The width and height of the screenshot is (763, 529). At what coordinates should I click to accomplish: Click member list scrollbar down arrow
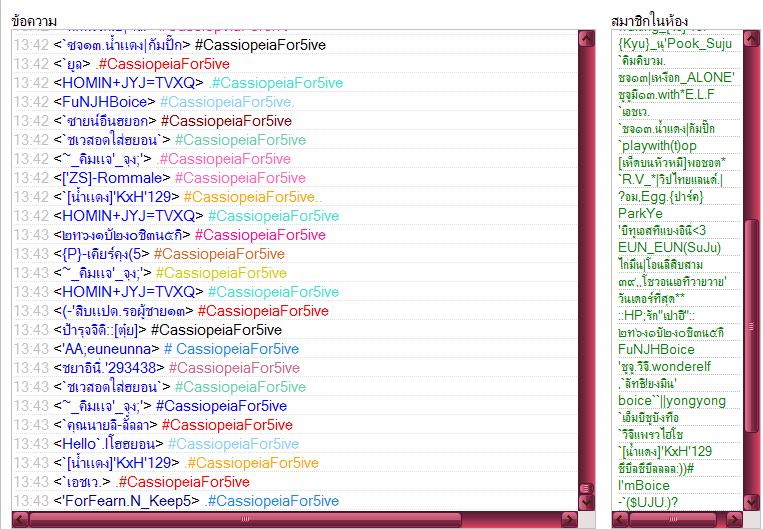[x=752, y=502]
